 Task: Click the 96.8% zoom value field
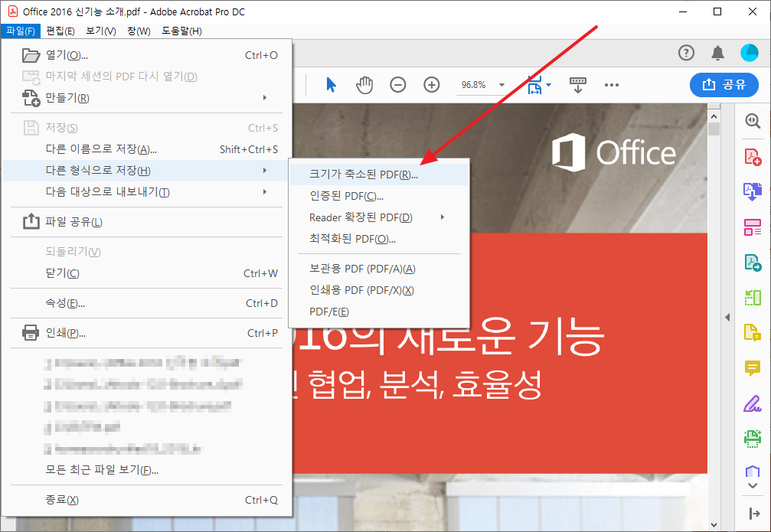coord(474,84)
